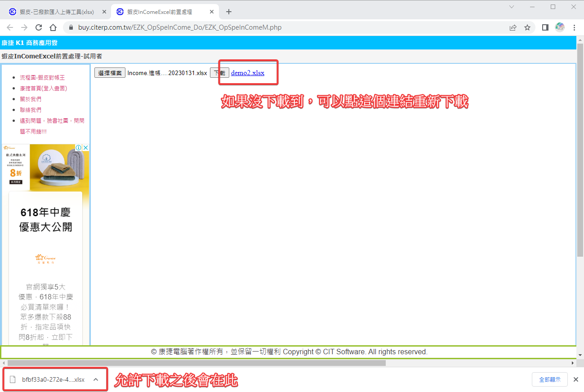Expand the downloaded xlsx file options chevron
584x392 pixels.
(x=96, y=379)
